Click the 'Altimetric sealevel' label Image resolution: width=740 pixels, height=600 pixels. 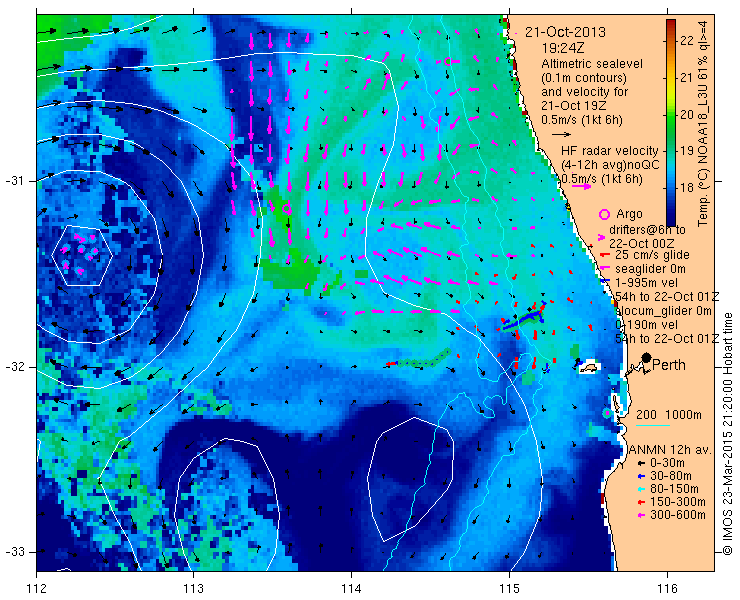point(592,64)
